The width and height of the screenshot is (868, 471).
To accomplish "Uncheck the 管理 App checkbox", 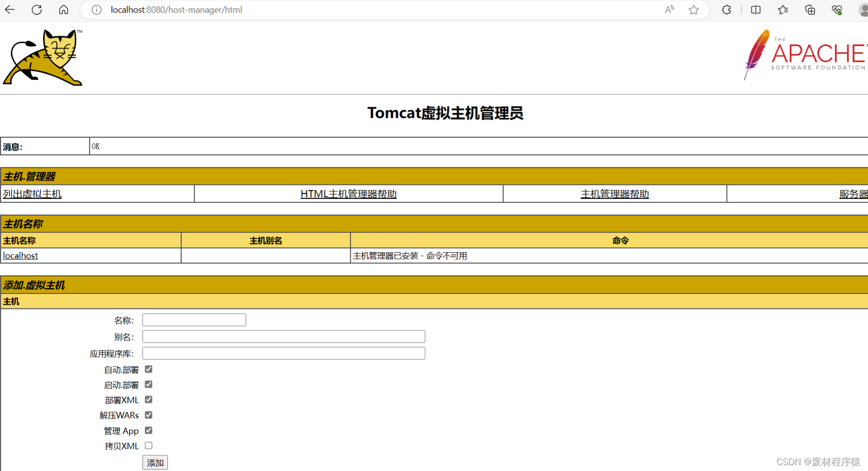I will (x=148, y=430).
